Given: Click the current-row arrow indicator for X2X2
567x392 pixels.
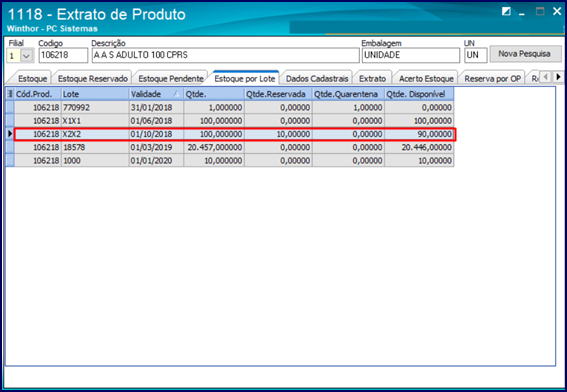Looking at the screenshot, I should tap(10, 134).
